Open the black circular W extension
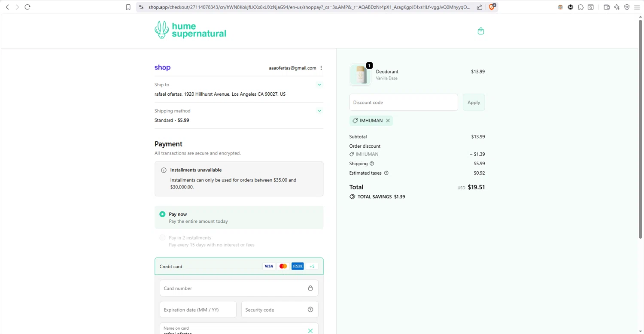The image size is (644, 334). point(571,7)
